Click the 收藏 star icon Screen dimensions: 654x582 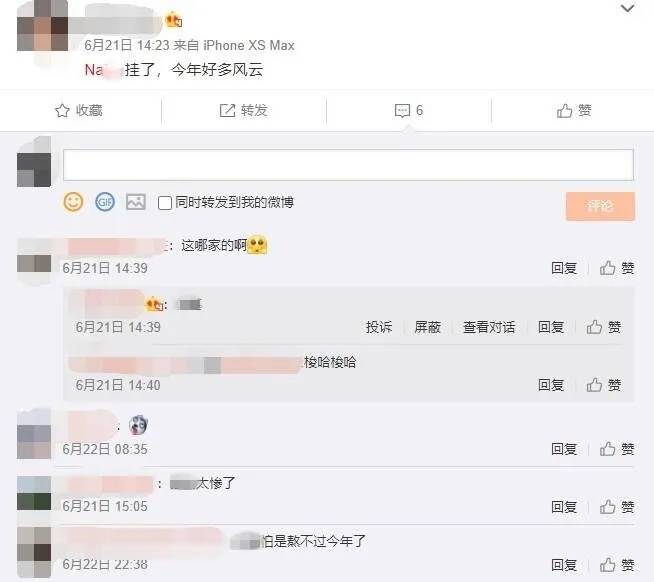pos(62,111)
